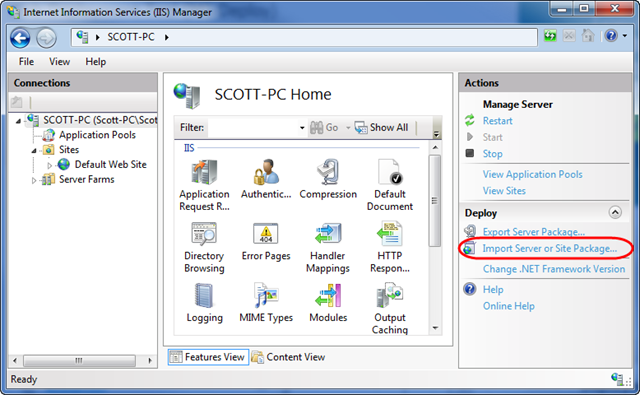Click the Restart server action
Viewport: 640px width, 395px height.
pyautogui.click(x=497, y=121)
